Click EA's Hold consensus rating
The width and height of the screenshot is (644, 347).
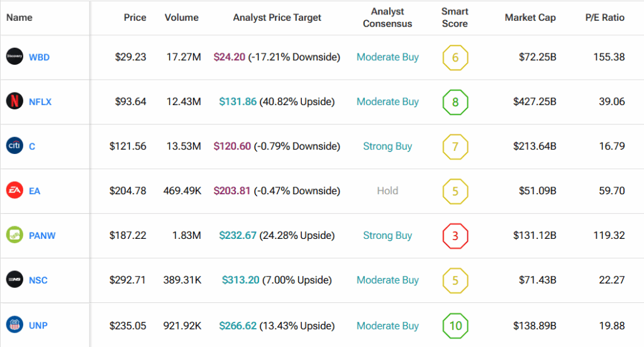tap(387, 191)
